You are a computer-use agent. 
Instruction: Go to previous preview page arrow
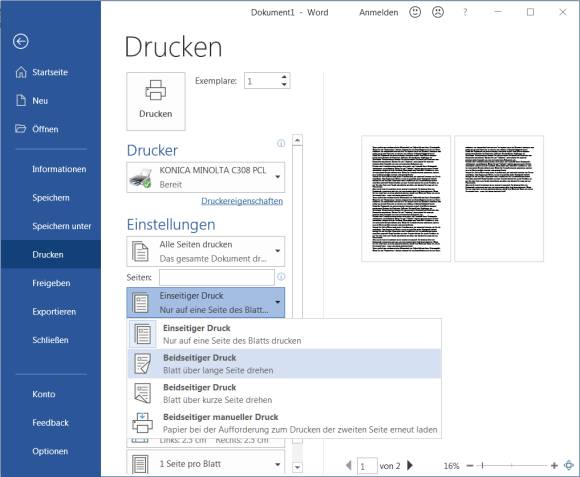pos(348,465)
